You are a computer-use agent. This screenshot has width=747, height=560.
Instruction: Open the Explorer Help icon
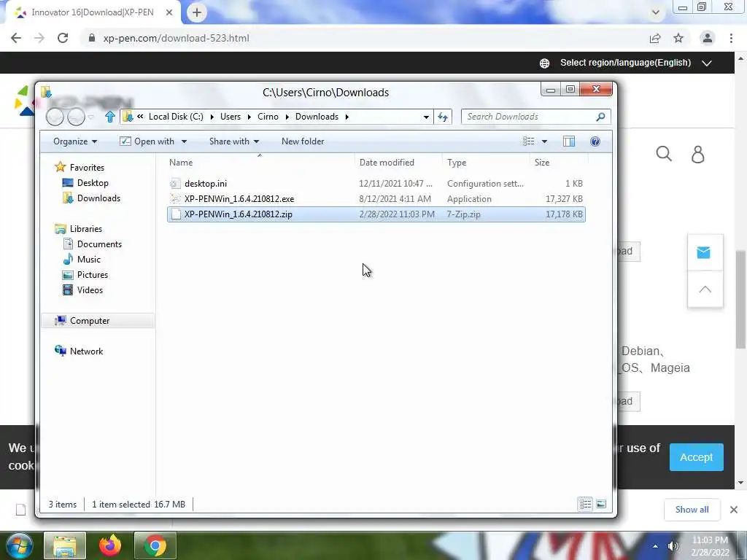pyautogui.click(x=595, y=141)
